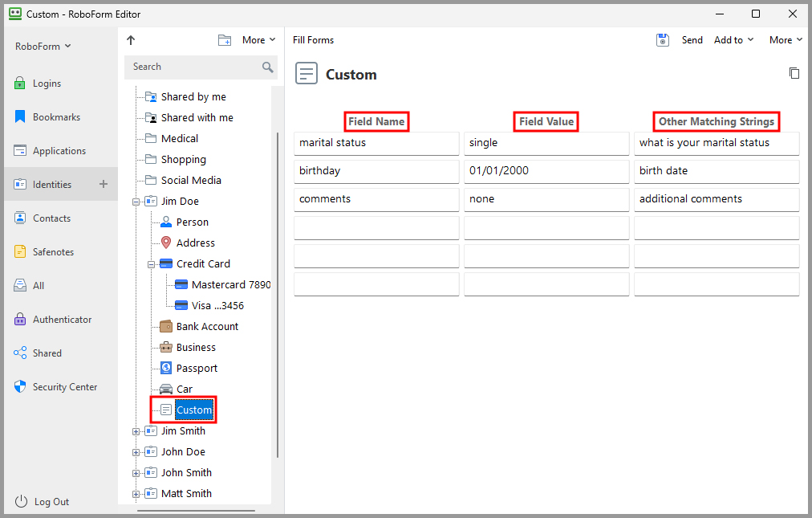
Task: Open the All items tray icon
Action: click(x=20, y=285)
